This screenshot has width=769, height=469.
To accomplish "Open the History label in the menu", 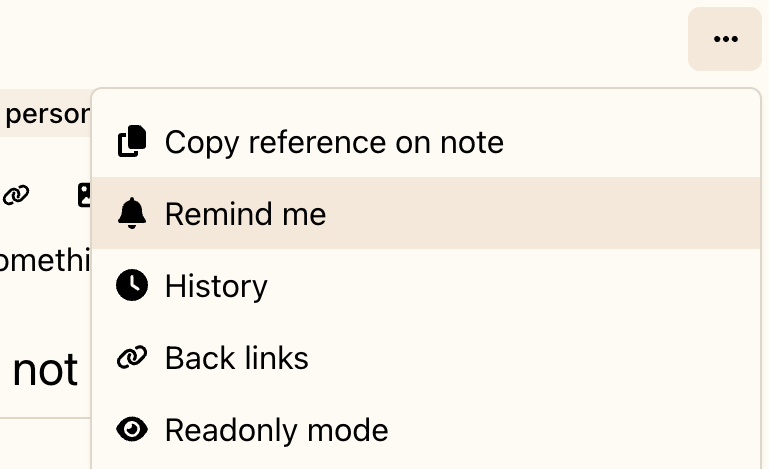I will [216, 286].
